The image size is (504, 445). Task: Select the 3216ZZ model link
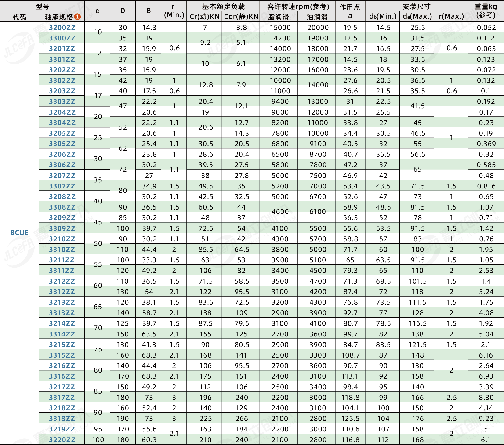[x=62, y=366]
